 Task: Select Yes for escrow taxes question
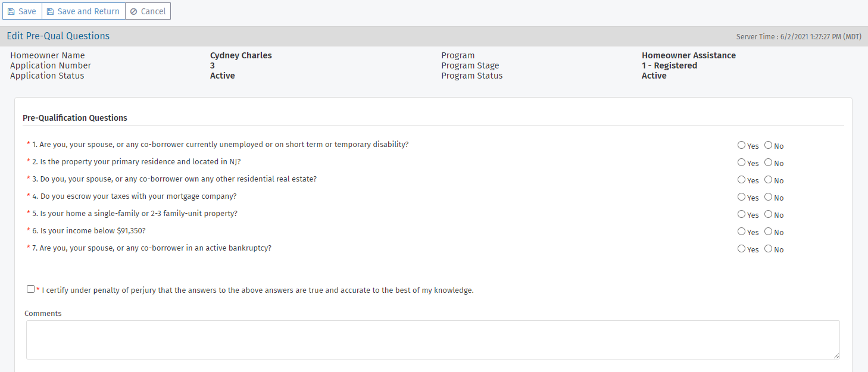pos(741,197)
